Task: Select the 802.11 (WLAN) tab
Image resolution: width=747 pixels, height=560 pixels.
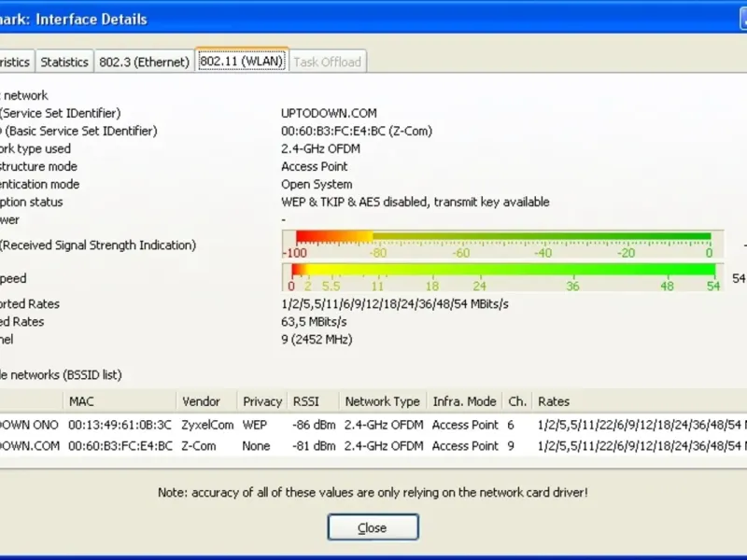Action: click(242, 61)
